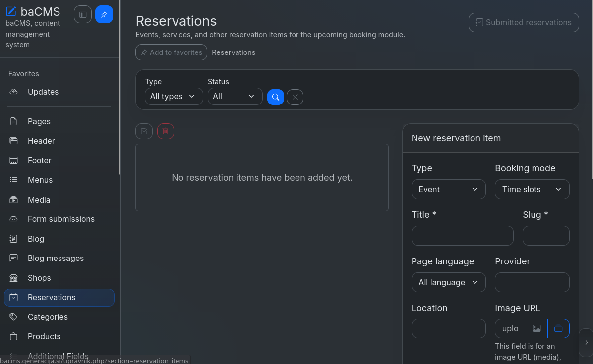This screenshot has height=364, width=593.
Task: Click the page's vertical scrollbar thumb
Action: [591, 90]
